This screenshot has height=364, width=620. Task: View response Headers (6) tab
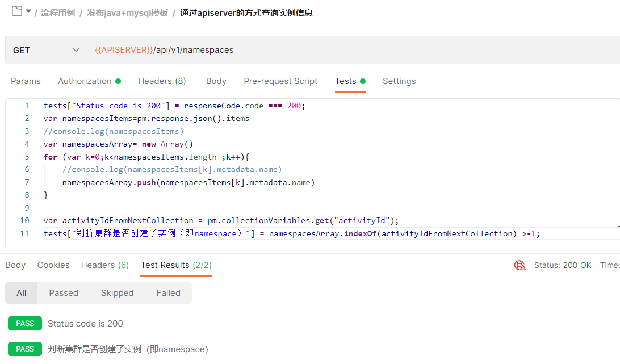tap(104, 265)
